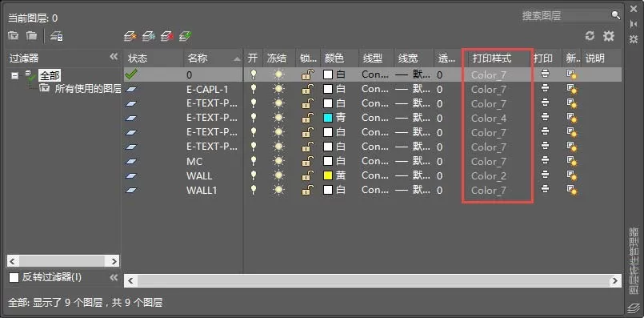
Task: Click the green checkmark status of layer 0
Action: click(x=132, y=74)
